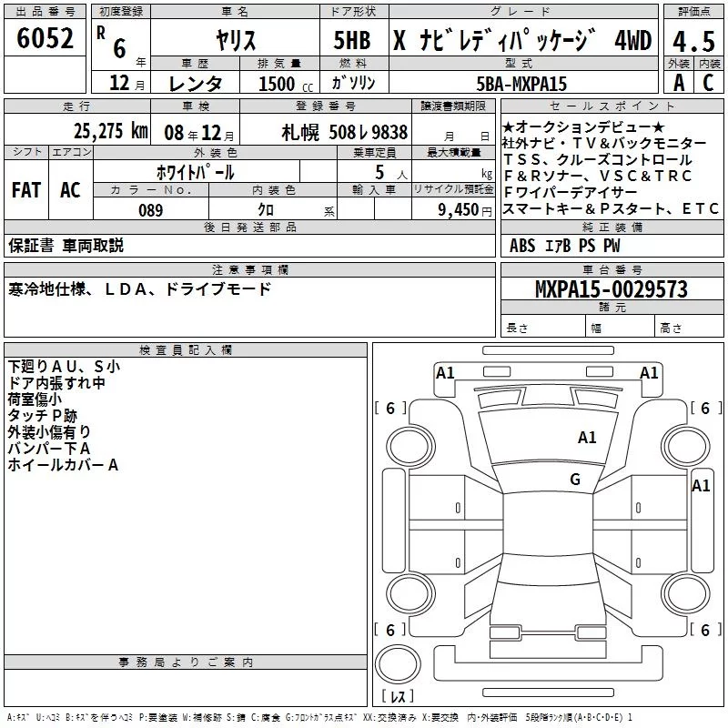
Task: Click the color number 089 field
Action: coord(151,209)
